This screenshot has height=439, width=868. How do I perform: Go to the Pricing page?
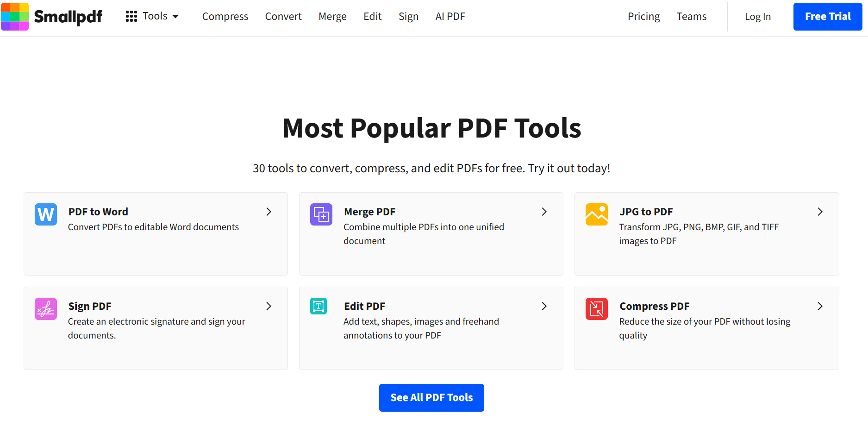pos(643,17)
